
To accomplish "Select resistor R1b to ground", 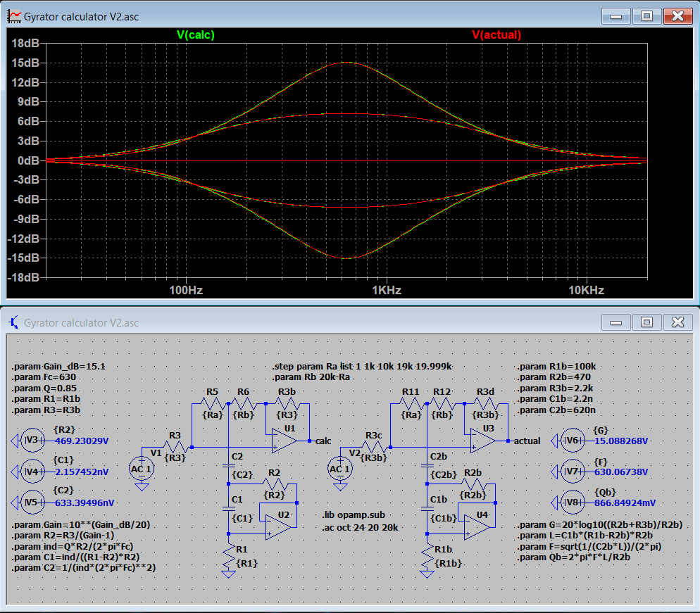I will pyautogui.click(x=427, y=556).
